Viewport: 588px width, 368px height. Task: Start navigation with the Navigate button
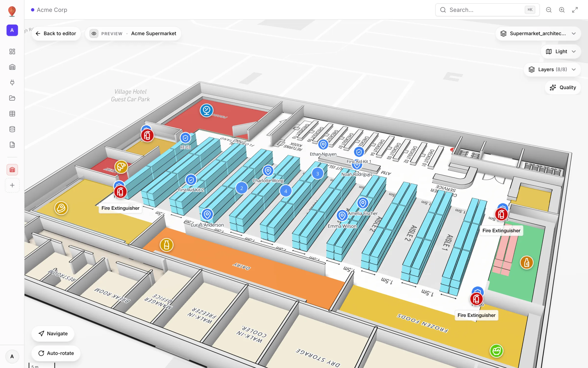[53, 334]
